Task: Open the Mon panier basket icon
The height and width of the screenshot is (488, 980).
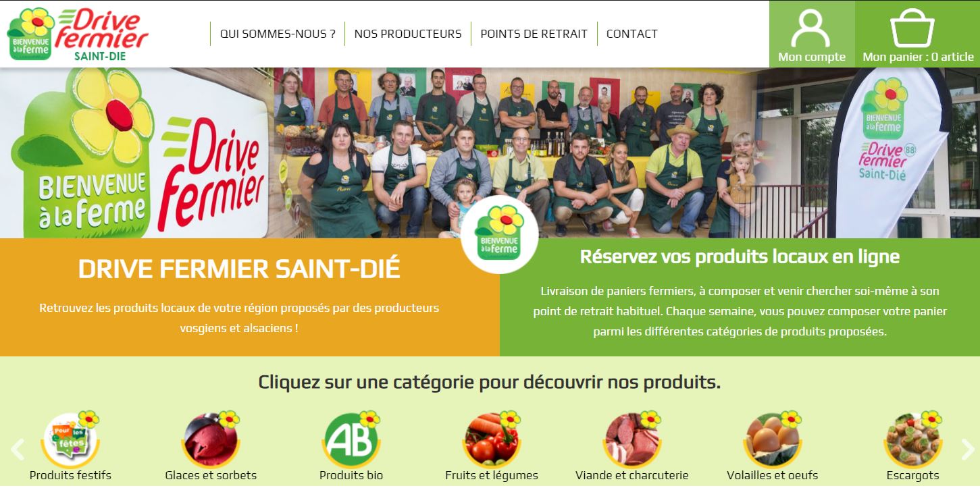Action: (912, 28)
